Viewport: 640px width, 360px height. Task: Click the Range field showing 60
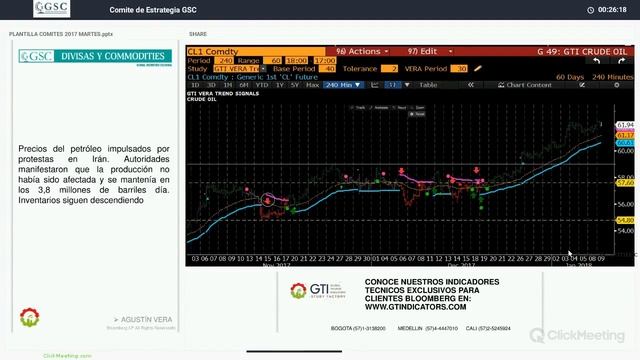(272, 60)
